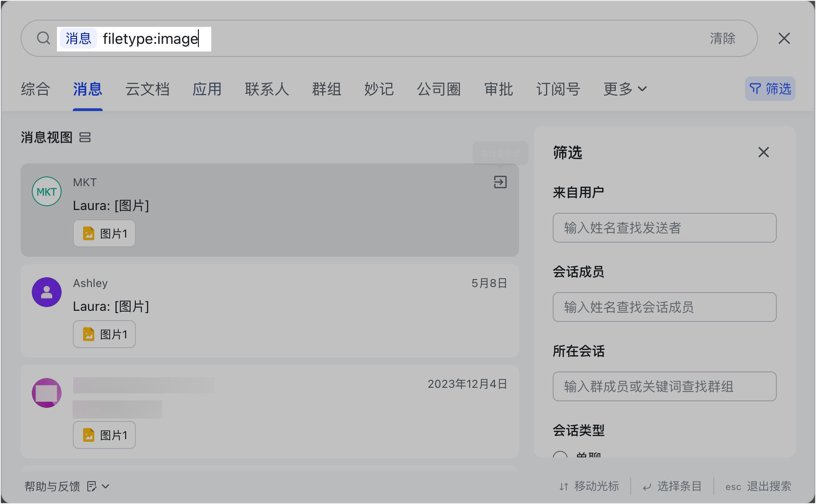Select the 单聊 radio option
Screen dimensions: 816x504
(x=560, y=455)
